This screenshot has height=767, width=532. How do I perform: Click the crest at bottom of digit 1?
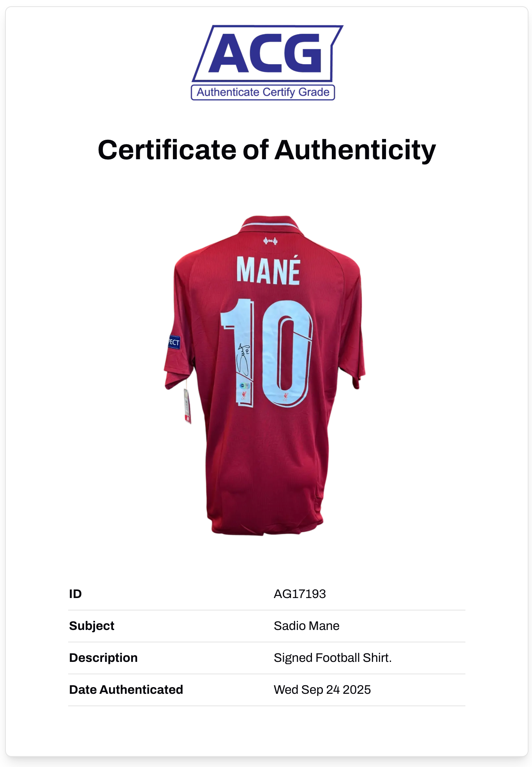coord(244,396)
